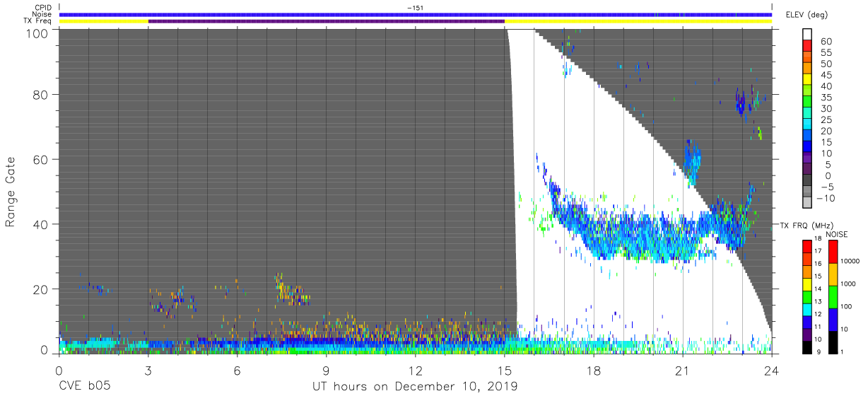Click the '40' range gate tick label

click(x=41, y=224)
